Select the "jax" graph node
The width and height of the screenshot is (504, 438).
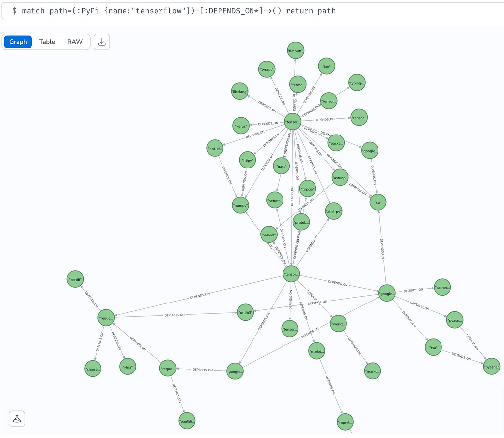click(327, 67)
